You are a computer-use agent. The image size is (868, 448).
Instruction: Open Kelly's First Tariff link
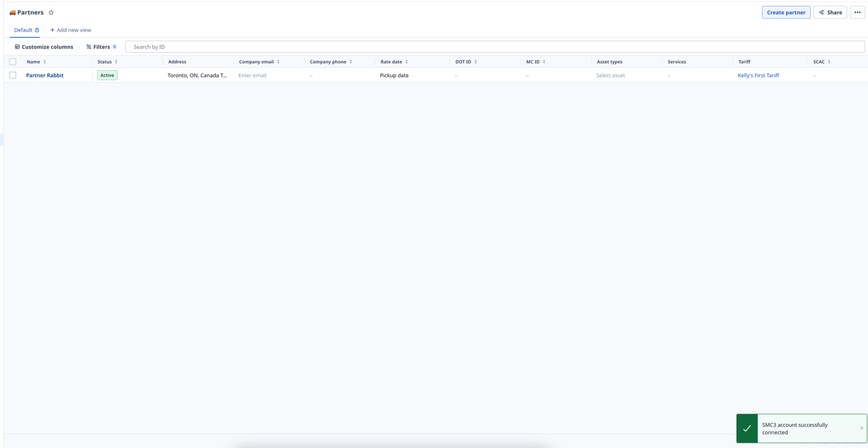coord(758,75)
